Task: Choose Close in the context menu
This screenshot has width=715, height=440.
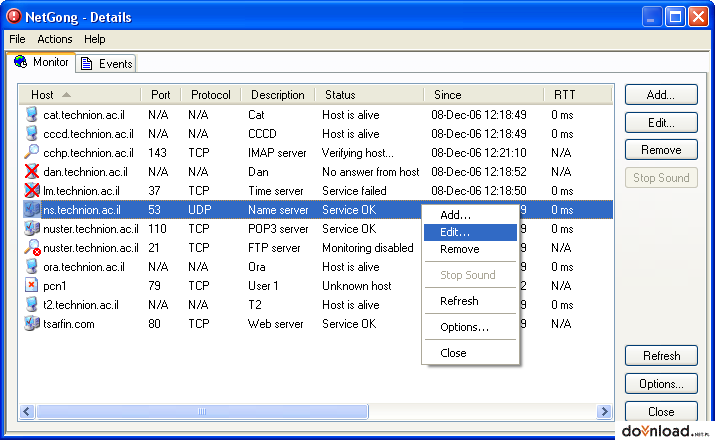Action: click(470, 353)
